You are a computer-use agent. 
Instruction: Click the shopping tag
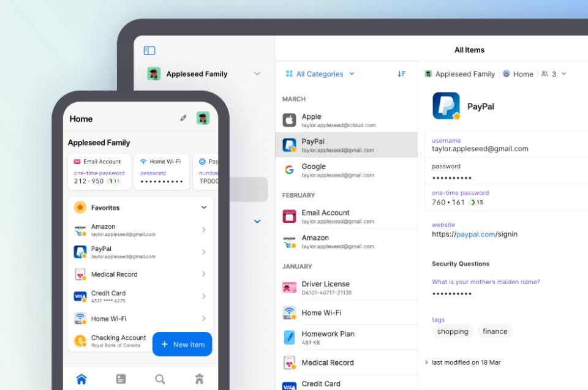click(453, 331)
